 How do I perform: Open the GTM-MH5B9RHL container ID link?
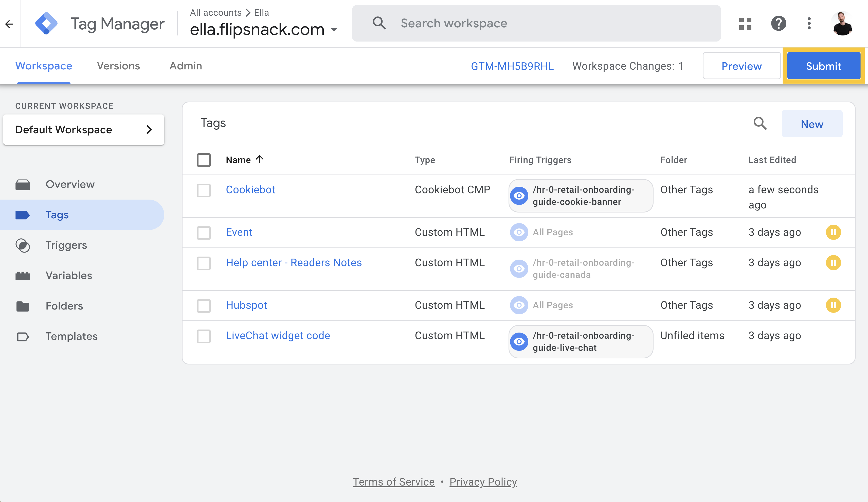[512, 66]
